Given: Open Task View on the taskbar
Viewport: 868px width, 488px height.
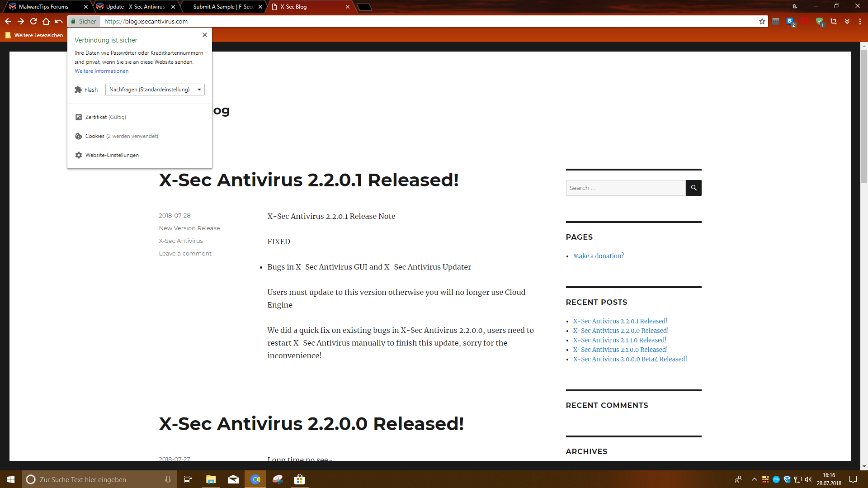Looking at the screenshot, I should [x=188, y=479].
